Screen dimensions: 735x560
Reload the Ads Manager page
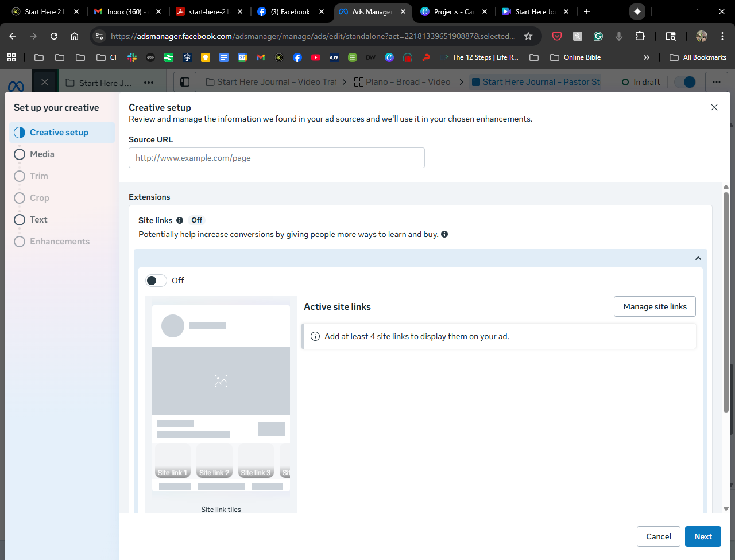click(54, 36)
